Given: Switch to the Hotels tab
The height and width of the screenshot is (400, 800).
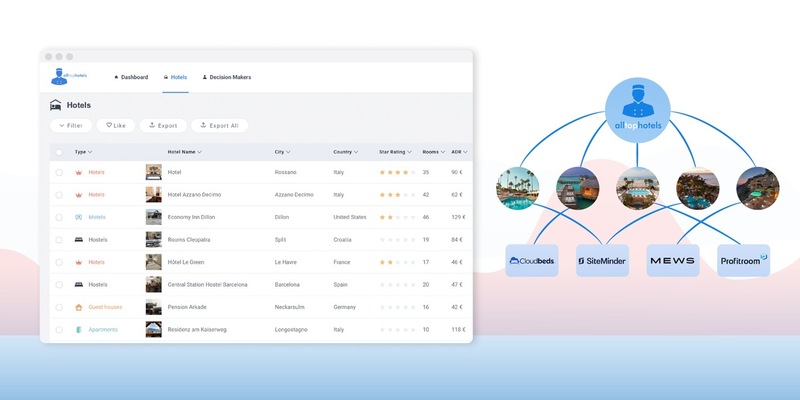Looking at the screenshot, I should tap(176, 78).
